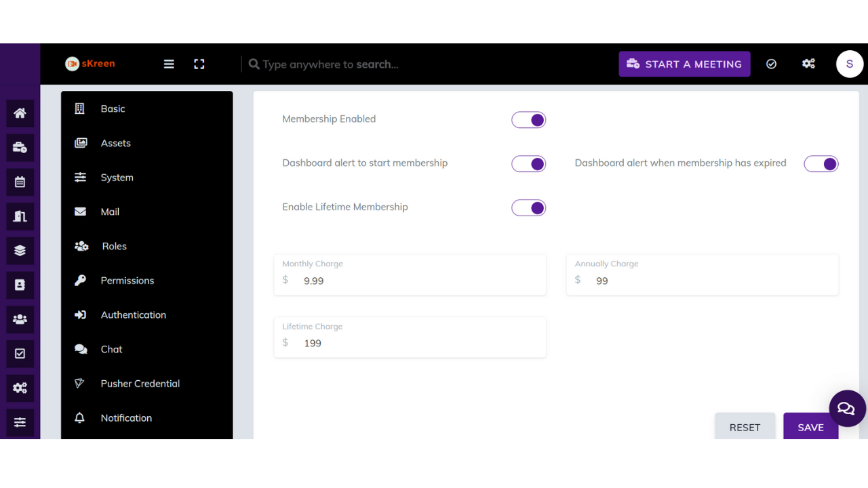Go to the home icon in left sidebar
868x488 pixels.
point(20,113)
